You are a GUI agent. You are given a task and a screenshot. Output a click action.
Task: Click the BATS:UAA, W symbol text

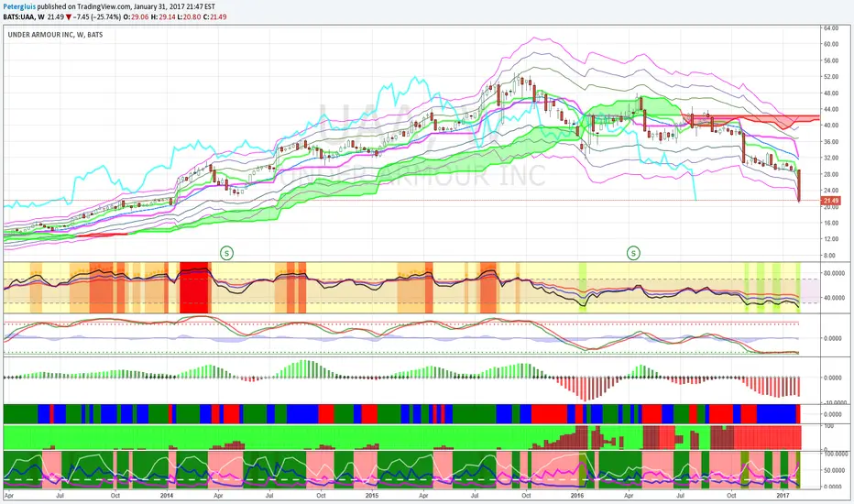point(24,16)
